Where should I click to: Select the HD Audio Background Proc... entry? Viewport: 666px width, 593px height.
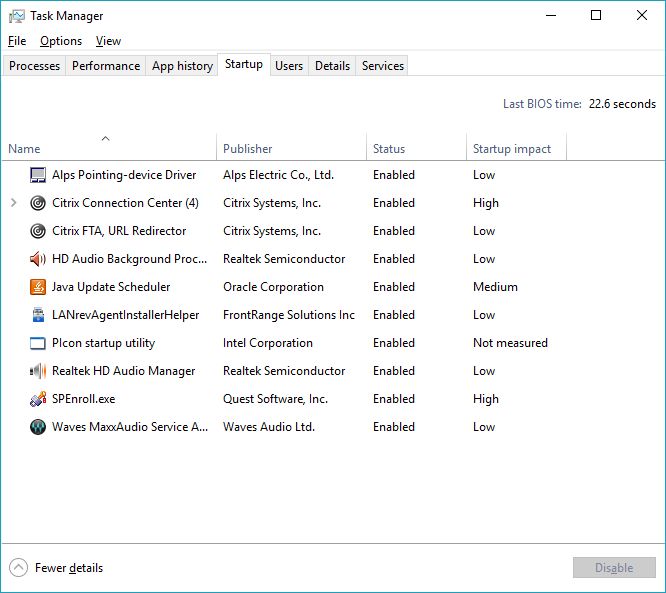130,259
